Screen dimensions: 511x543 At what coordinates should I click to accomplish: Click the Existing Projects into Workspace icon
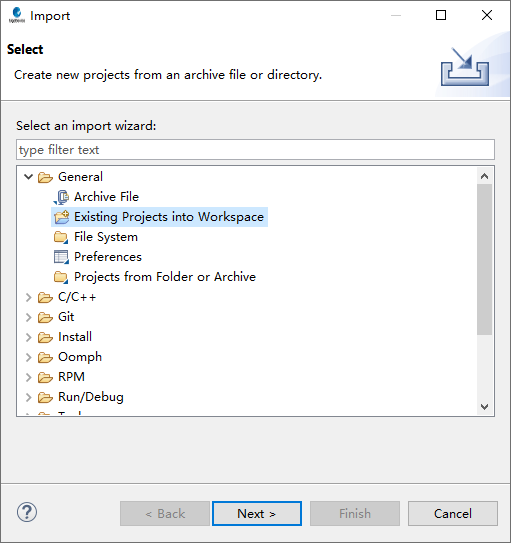61,217
